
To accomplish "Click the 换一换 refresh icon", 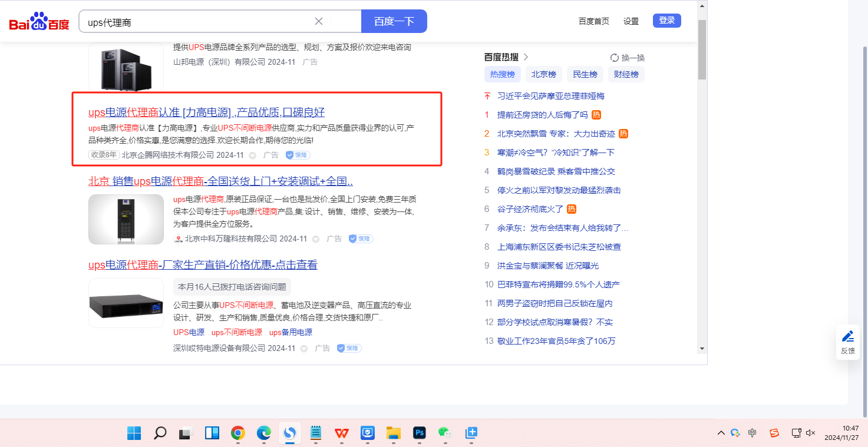I will pyautogui.click(x=615, y=58).
